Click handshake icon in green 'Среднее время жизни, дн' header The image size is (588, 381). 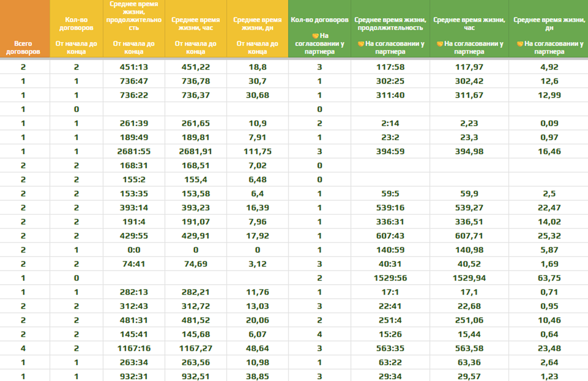click(520, 44)
